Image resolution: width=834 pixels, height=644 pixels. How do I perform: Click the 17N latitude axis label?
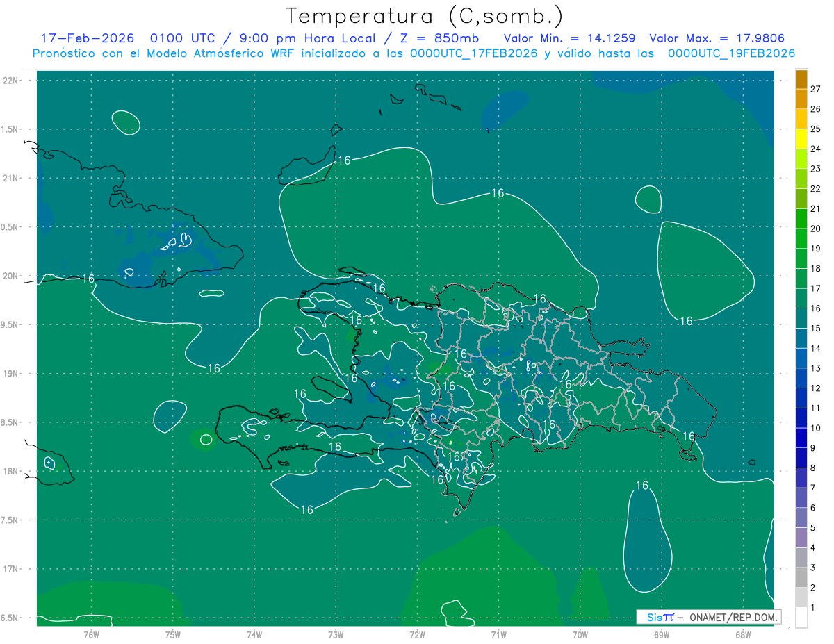click(x=12, y=569)
